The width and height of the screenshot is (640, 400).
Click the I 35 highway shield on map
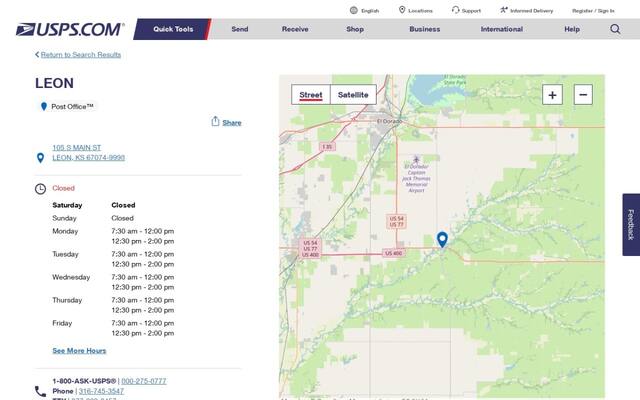(327, 147)
